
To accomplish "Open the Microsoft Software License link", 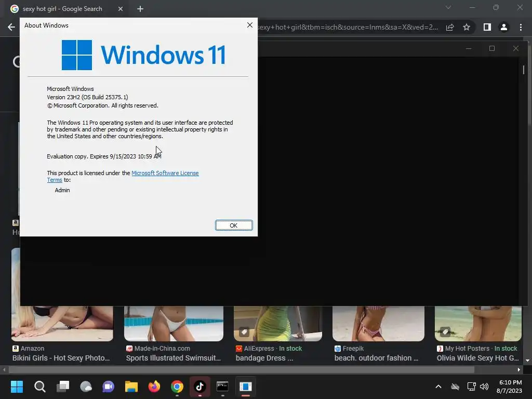I will point(165,173).
